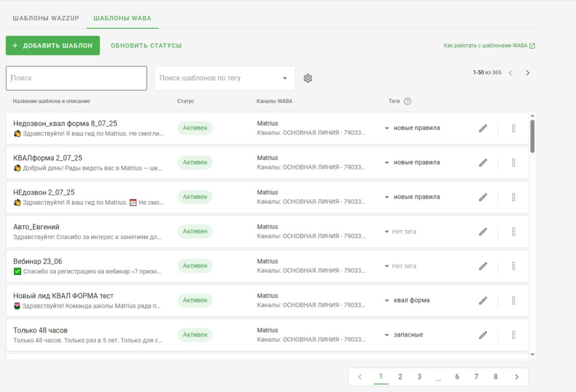Click pencil icon for Авто_Евгений template
576x392 pixels.
click(x=483, y=232)
